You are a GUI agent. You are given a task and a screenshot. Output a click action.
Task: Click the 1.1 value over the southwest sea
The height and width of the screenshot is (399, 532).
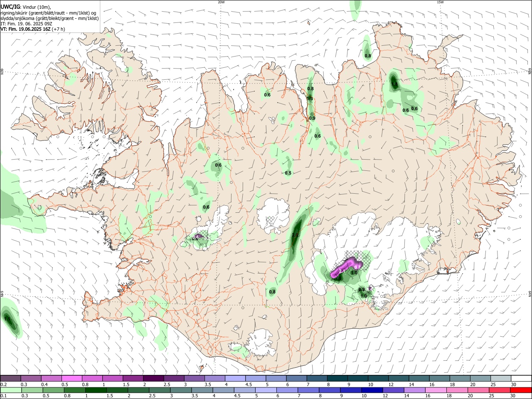(7, 318)
